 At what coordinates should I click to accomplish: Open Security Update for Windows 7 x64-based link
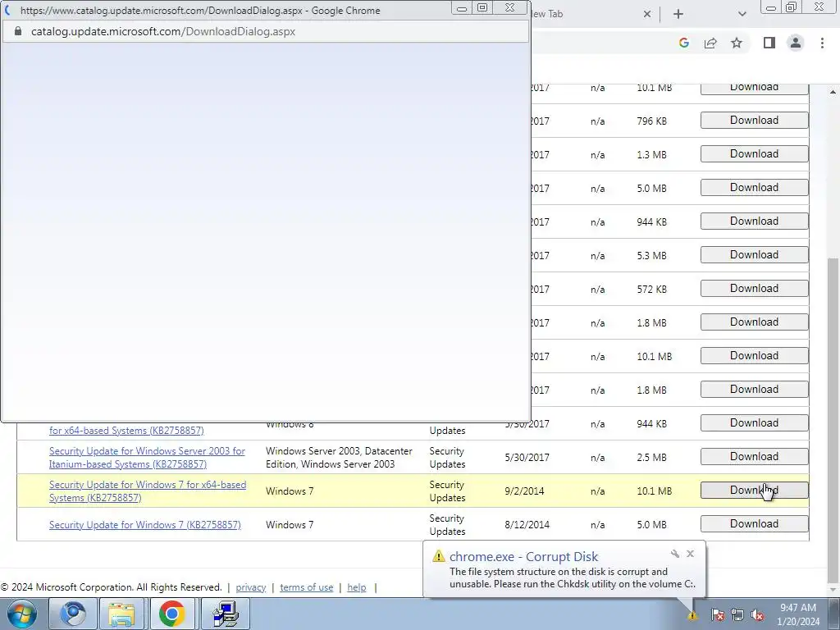point(148,491)
